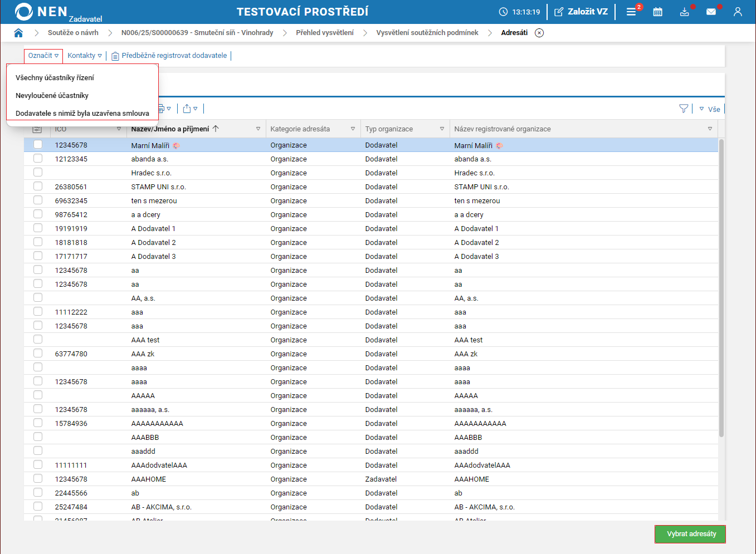Check the box for abanda a.s.

[38, 159]
